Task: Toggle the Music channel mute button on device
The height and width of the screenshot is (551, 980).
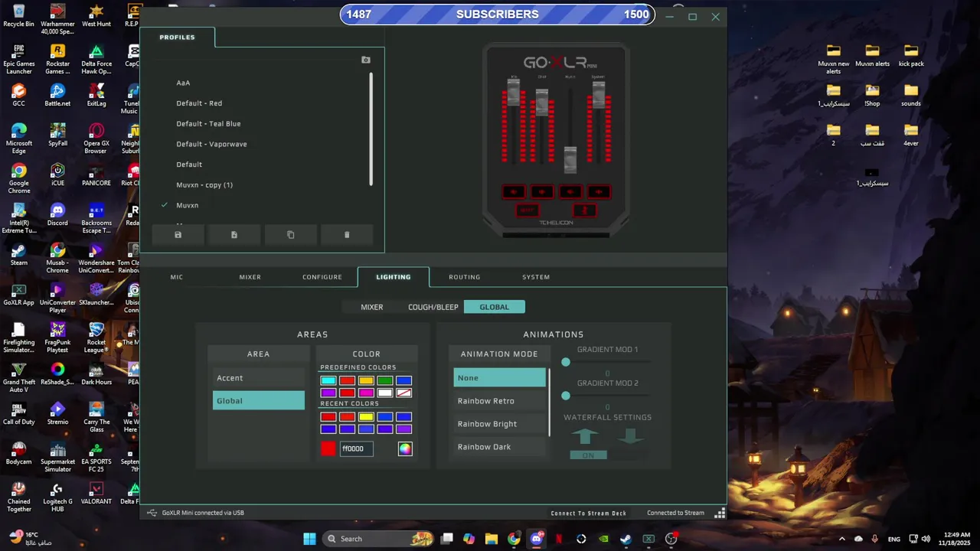Action: pos(570,191)
